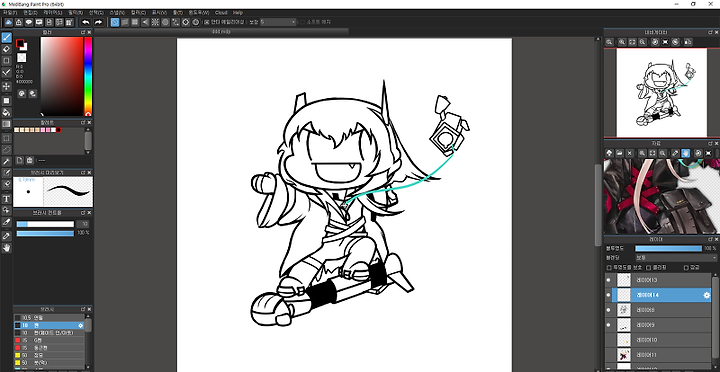Undock the Layers panel with its float button
This screenshot has height=372, width=720.
click(710, 239)
